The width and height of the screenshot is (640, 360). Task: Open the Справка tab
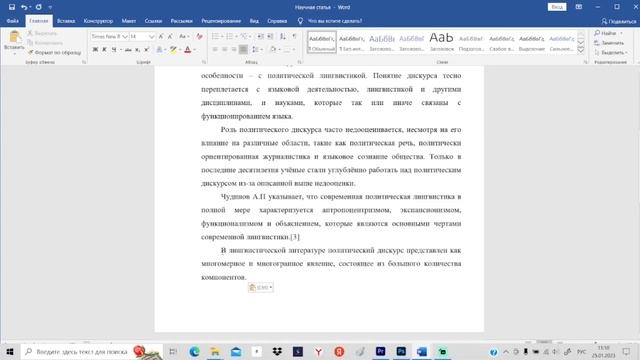pyautogui.click(x=277, y=21)
